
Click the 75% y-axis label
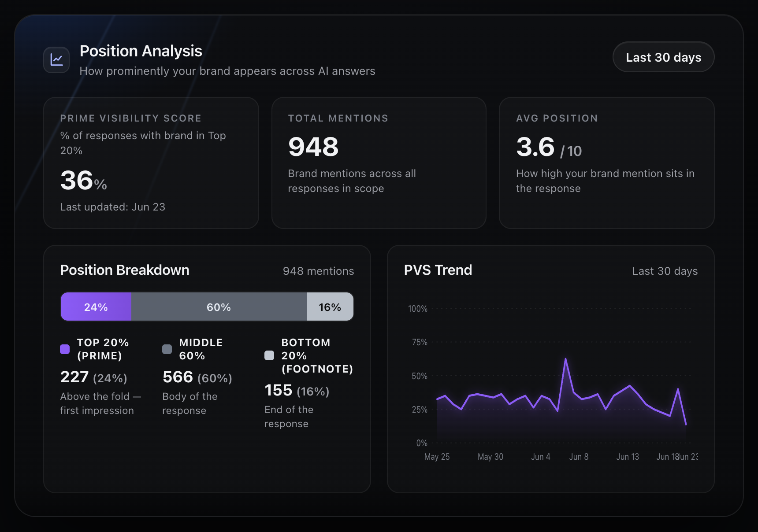(420, 342)
